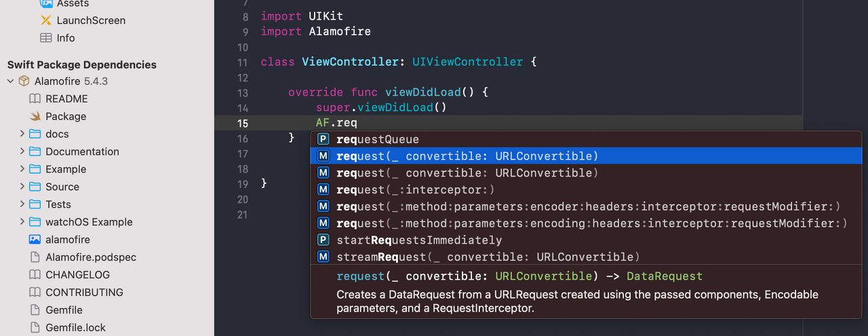This screenshot has width=868, height=336.
Task: Expand the Documentation folder
Action: (x=22, y=152)
